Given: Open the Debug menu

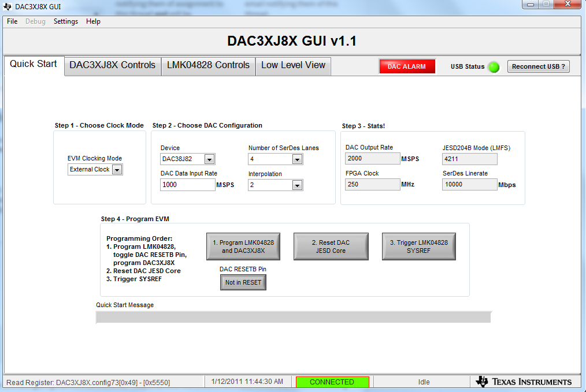Looking at the screenshot, I should point(35,21).
